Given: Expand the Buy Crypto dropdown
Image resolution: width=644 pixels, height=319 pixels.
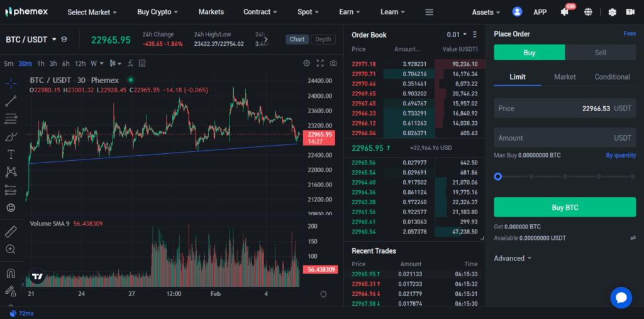Looking at the screenshot, I should 157,12.
